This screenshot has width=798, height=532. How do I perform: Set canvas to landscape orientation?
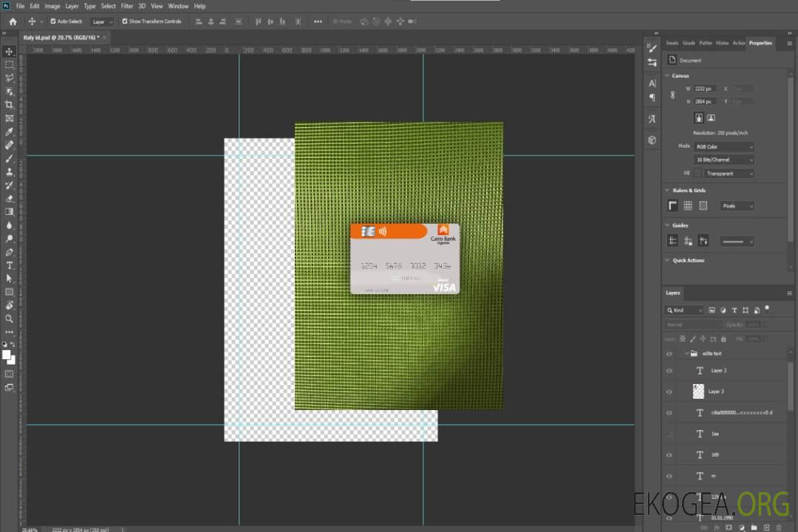tap(711, 117)
